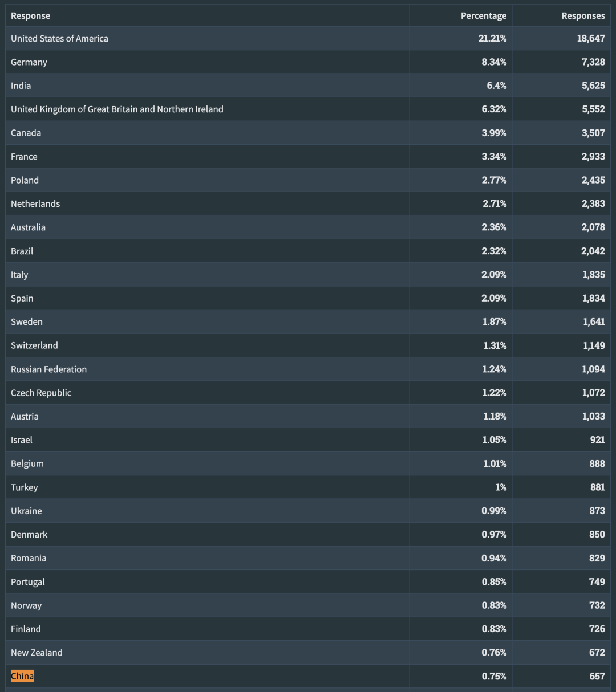Click the Responses column header
Image resolution: width=616 pixels, height=692 pixels.
583,15
